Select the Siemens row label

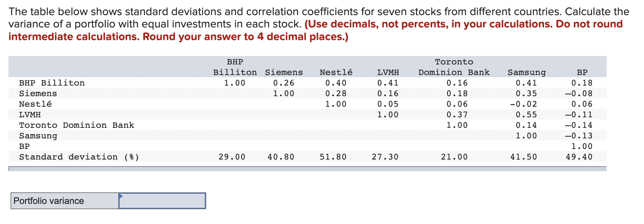point(38,93)
